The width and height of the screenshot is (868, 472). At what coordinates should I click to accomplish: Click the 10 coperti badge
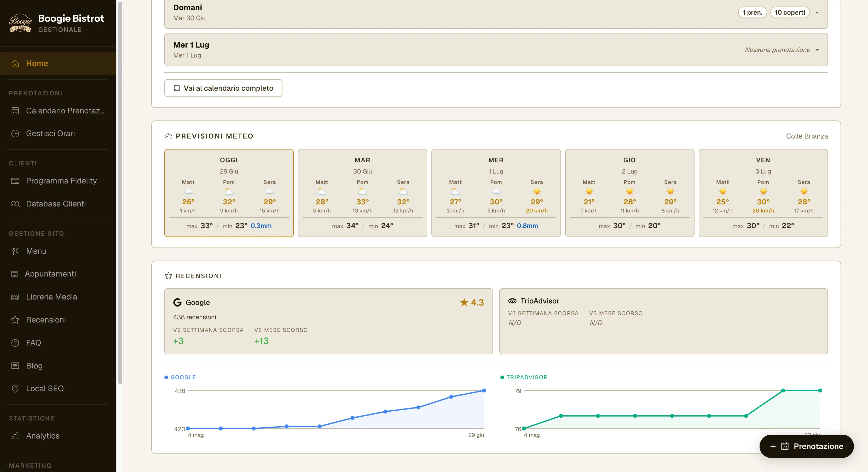[x=790, y=13]
